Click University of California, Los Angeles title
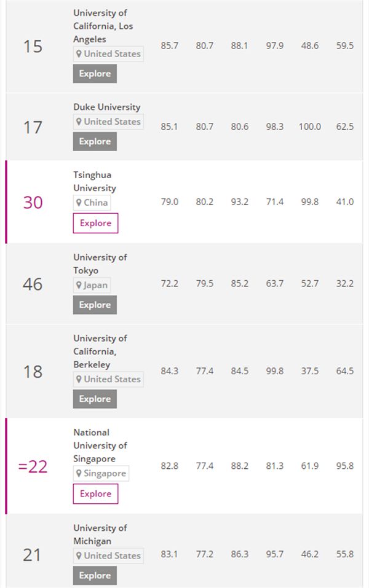Viewport: 369px width, 588px height. click(103, 26)
